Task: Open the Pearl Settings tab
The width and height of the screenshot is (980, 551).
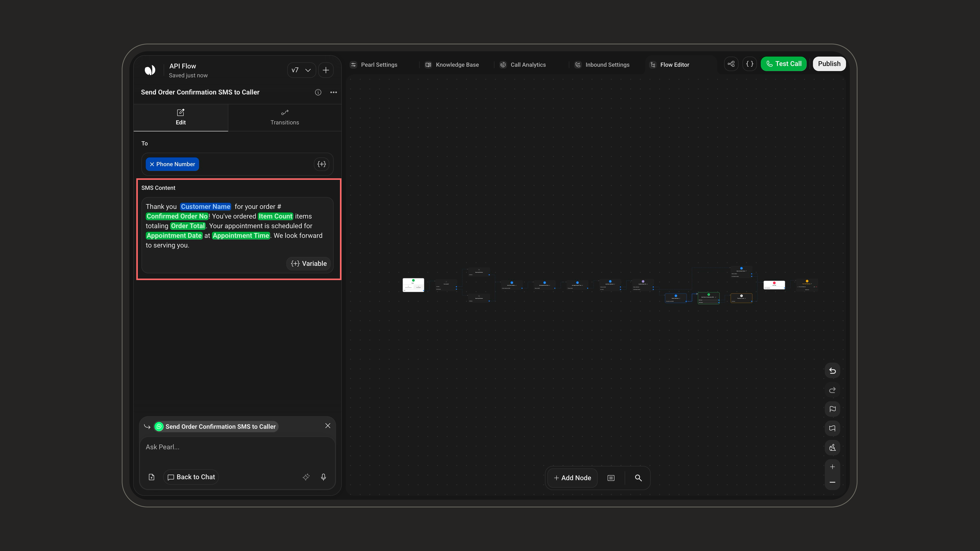Action: coord(374,65)
